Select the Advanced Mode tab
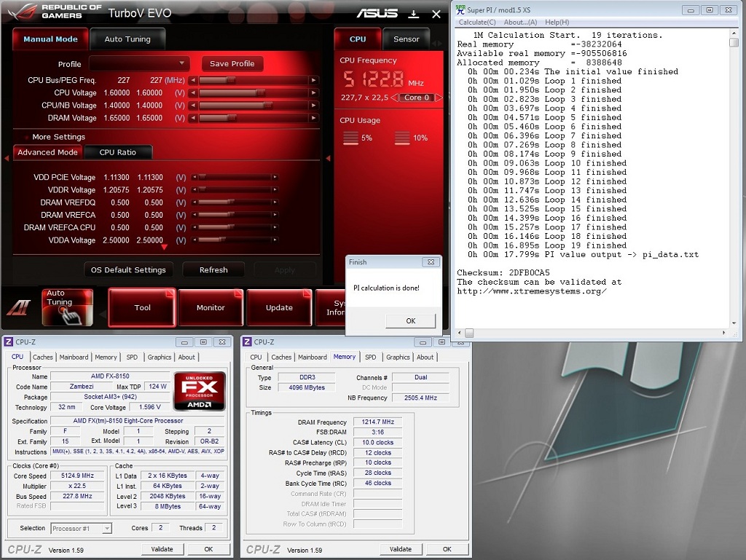This screenshot has height=560, width=746. tap(47, 152)
